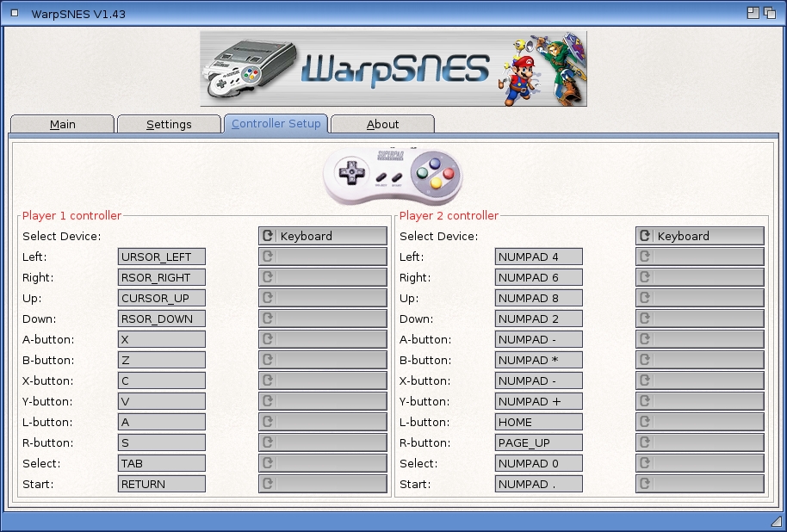Click Player 1 Left row cycle gadget
787x532 pixels.
[x=323, y=257]
